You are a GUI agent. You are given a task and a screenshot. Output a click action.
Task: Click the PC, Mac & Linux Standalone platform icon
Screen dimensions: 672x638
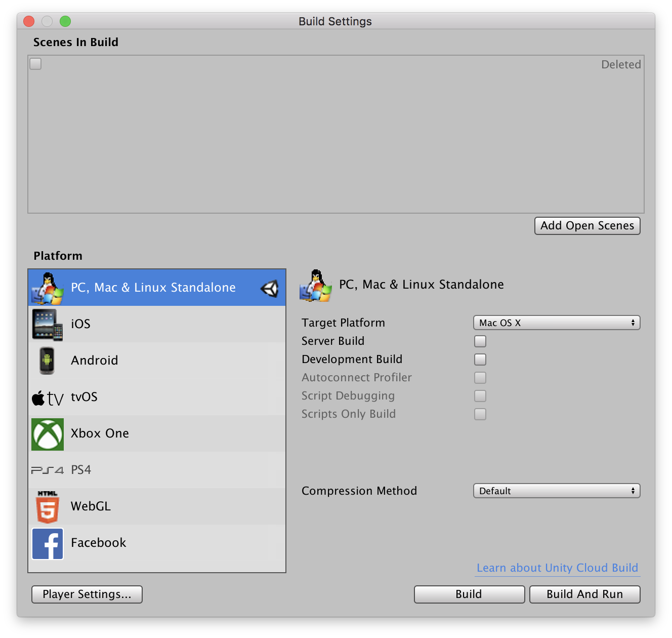(x=48, y=288)
